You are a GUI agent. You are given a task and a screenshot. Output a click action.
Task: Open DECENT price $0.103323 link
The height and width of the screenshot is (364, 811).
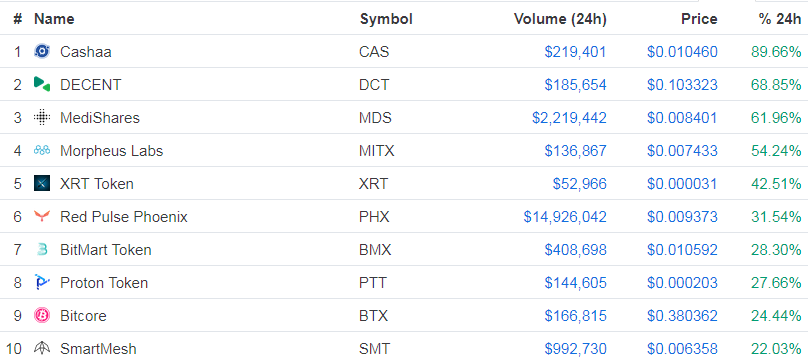click(682, 85)
